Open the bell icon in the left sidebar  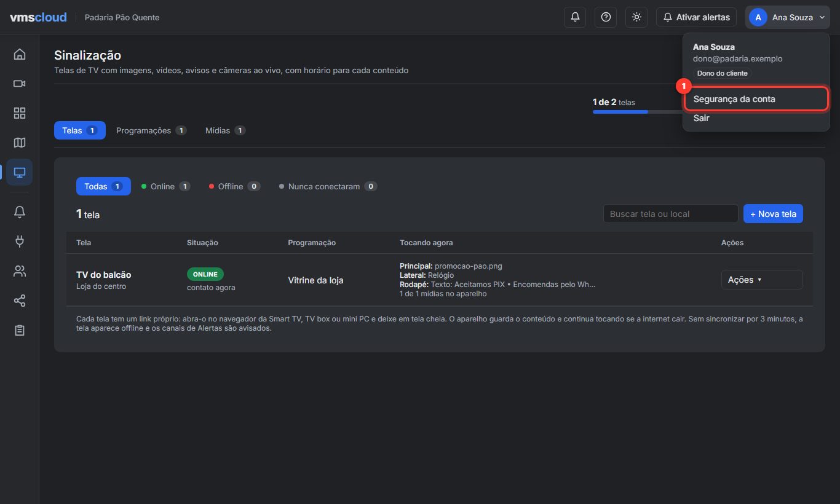coord(20,211)
